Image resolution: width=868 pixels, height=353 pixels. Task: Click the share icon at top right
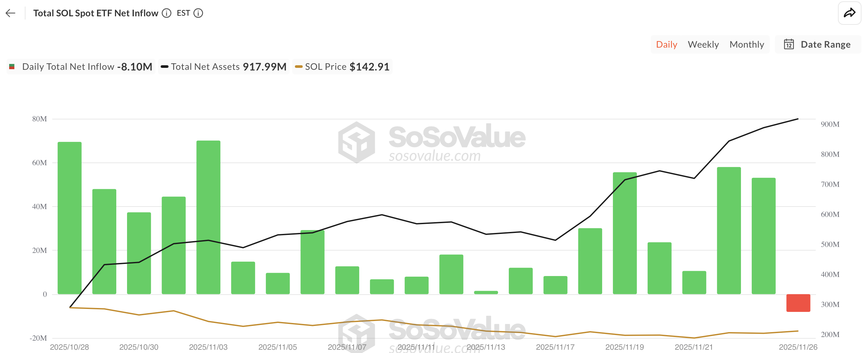click(849, 12)
